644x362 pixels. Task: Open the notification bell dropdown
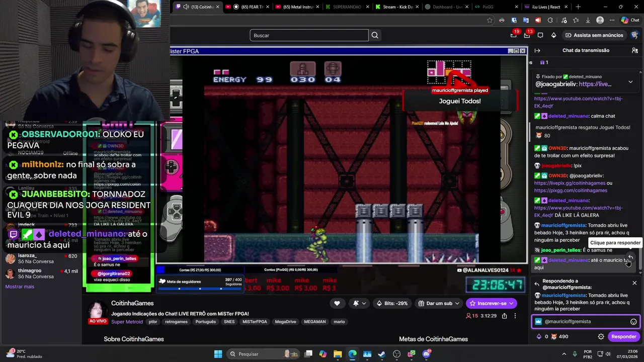pyautogui.click(x=359, y=303)
